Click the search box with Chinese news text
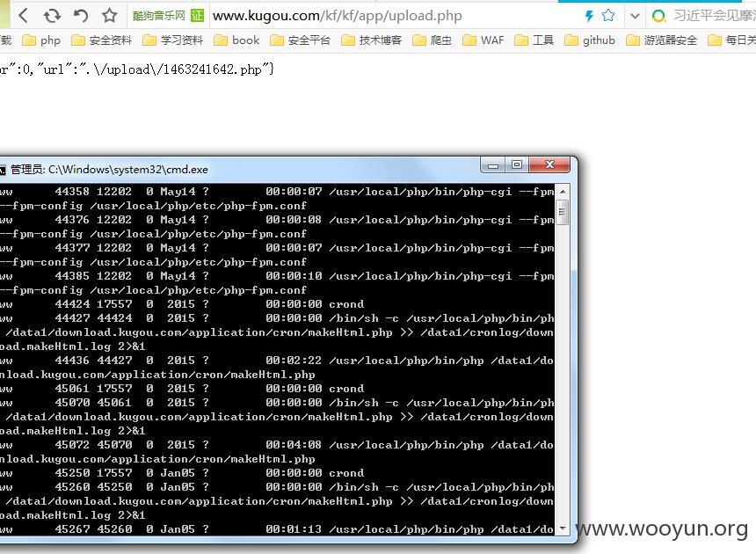This screenshot has width=756, height=554. (x=714, y=16)
